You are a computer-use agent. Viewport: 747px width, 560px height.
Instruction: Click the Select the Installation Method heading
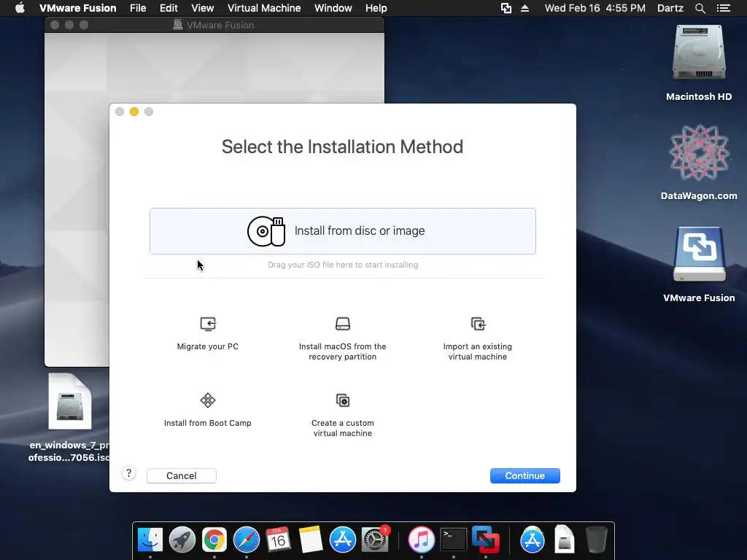click(342, 147)
